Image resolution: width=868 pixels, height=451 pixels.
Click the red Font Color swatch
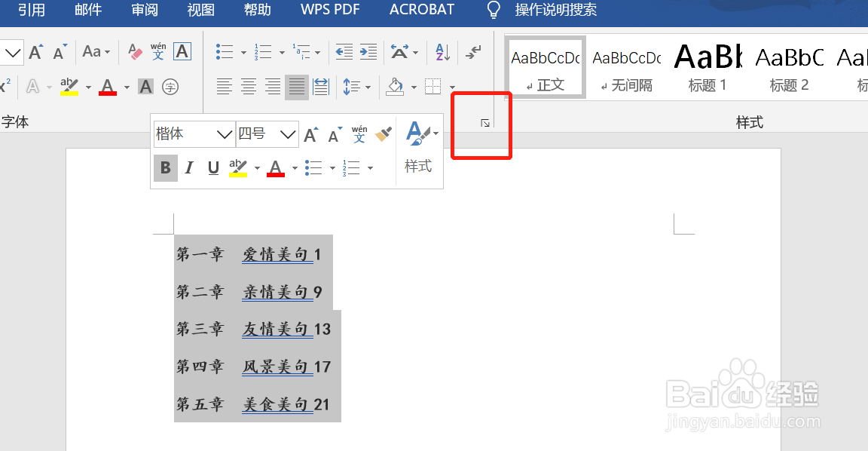coord(107,87)
